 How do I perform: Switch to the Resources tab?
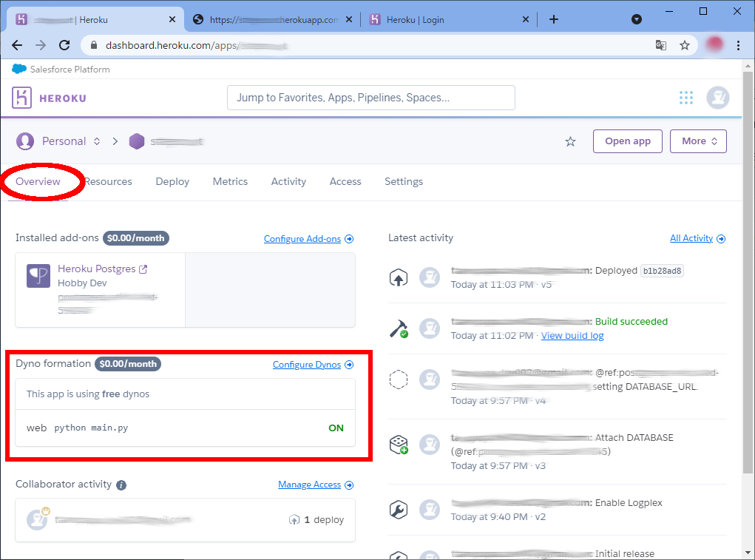pyautogui.click(x=109, y=181)
